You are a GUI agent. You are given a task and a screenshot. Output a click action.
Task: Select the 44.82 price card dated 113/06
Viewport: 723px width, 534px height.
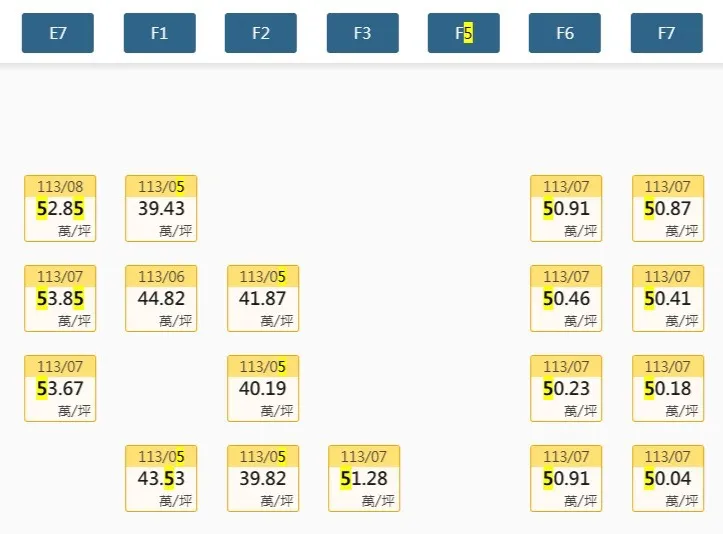pos(161,298)
